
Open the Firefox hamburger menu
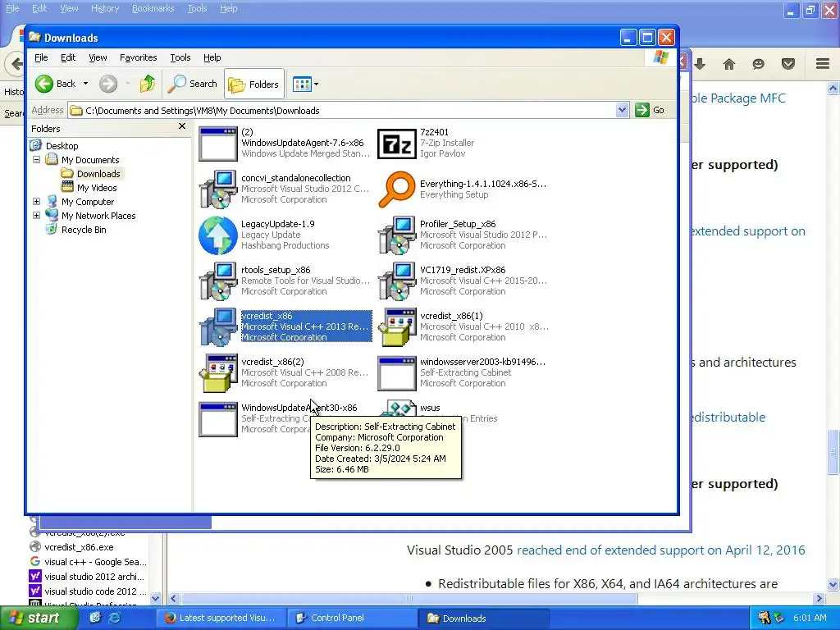823,64
